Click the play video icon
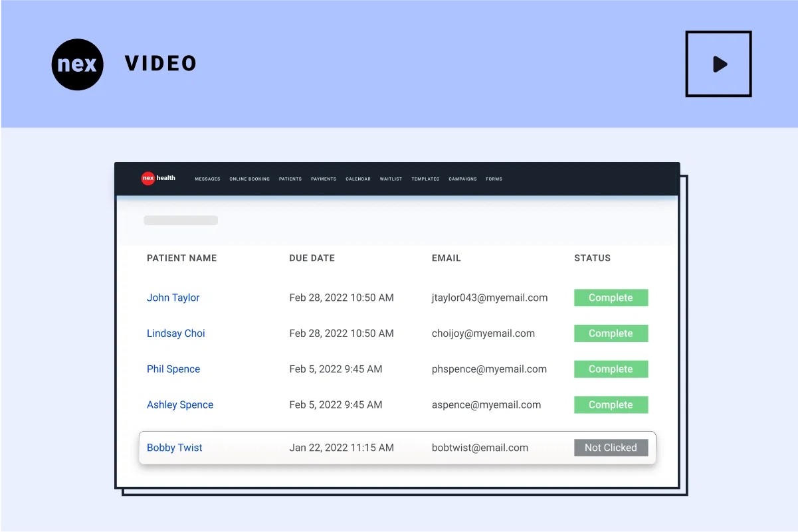 pyautogui.click(x=718, y=64)
